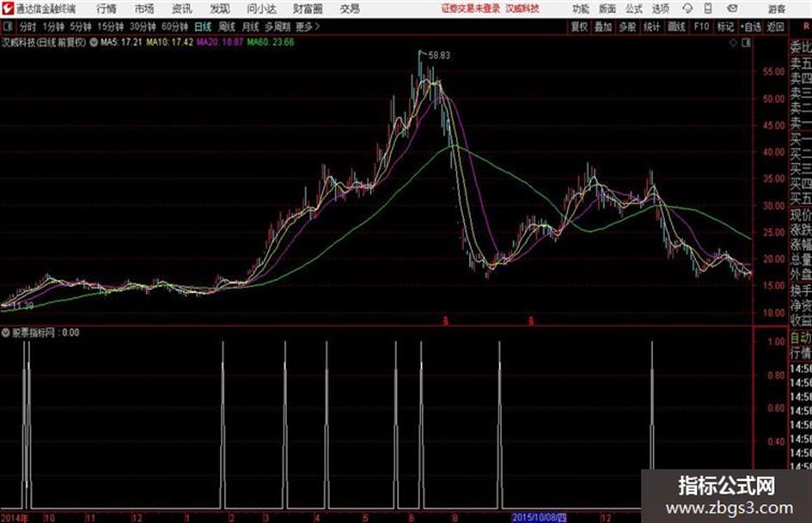Viewport: 812px width, 523px height.
Task: Switch to the 15分钟 period tab
Action: 111,27
